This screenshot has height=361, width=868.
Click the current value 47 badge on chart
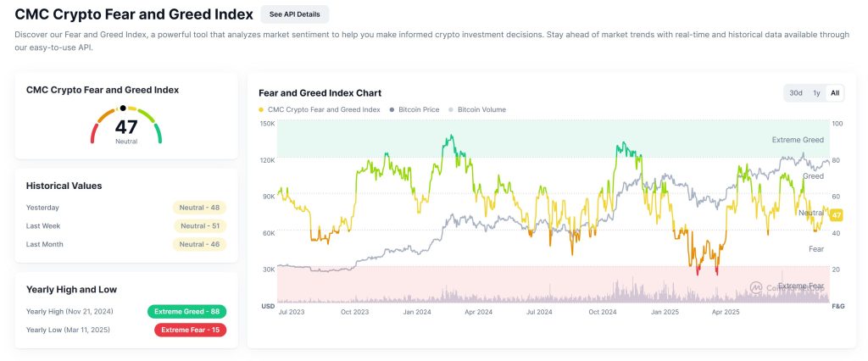coord(835,215)
